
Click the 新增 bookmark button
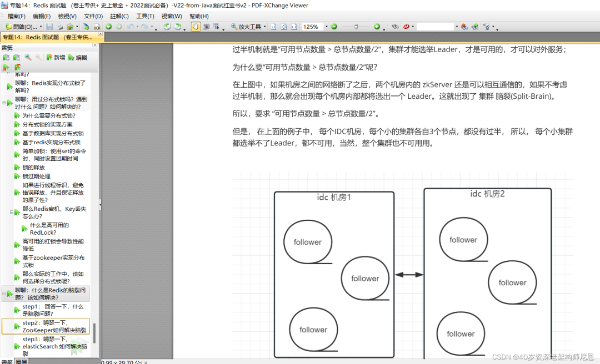tap(56, 57)
